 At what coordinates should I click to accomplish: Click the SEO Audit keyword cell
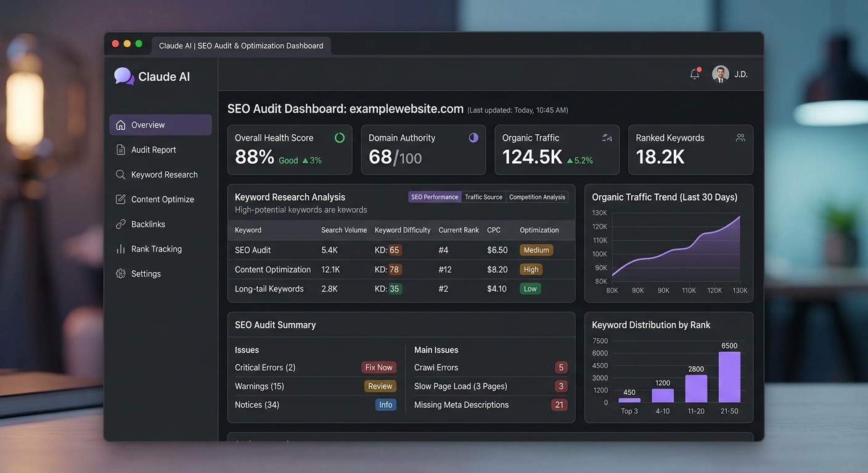tap(253, 250)
